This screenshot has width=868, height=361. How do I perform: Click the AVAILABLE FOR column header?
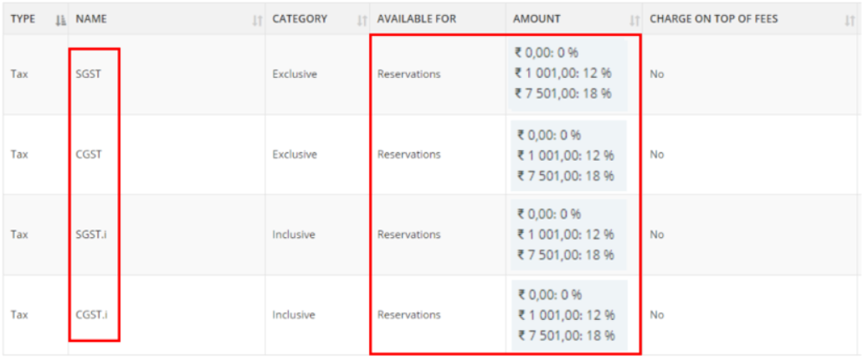click(x=416, y=18)
